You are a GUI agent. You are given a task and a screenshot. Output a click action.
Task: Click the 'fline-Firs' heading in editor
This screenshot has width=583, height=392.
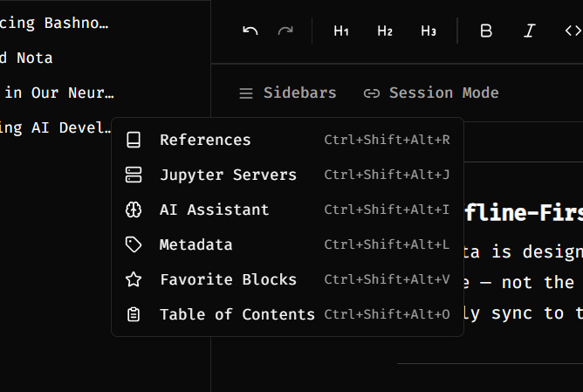pos(524,213)
